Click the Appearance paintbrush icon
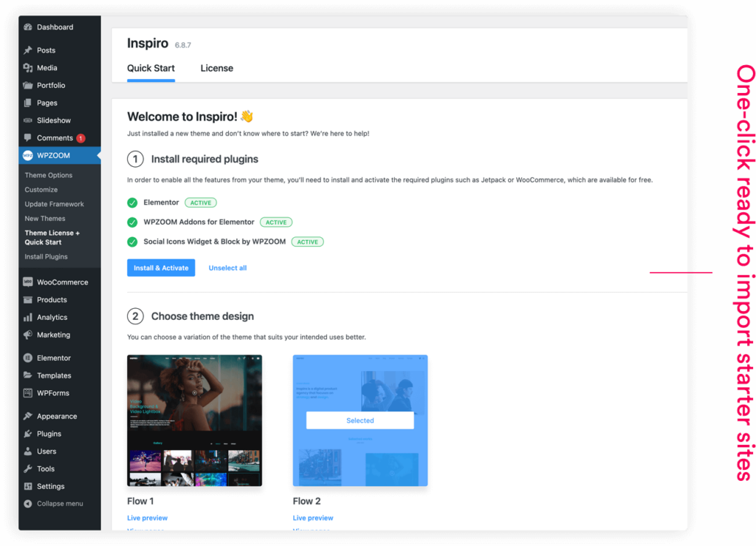The width and height of the screenshot is (756, 546). click(28, 416)
